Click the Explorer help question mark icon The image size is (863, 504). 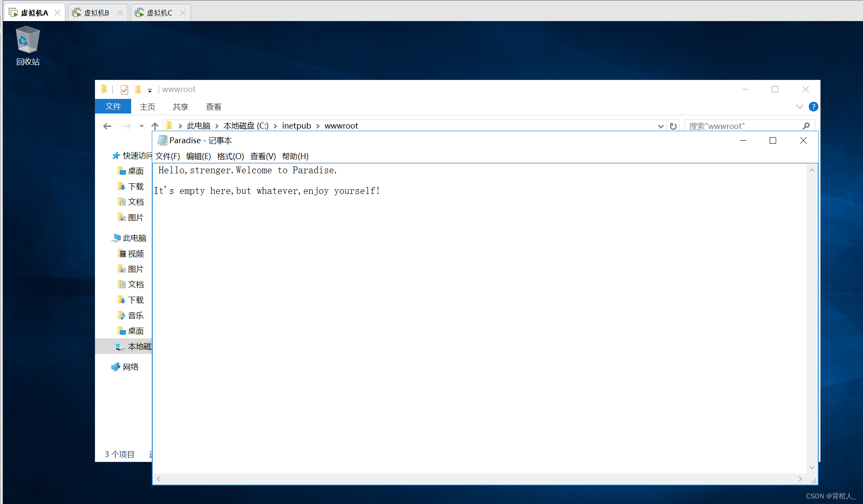pyautogui.click(x=813, y=107)
